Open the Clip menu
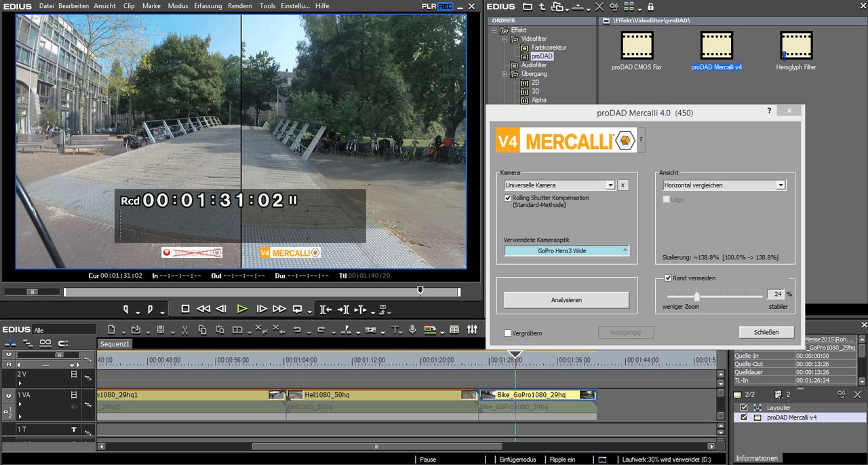The width and height of the screenshot is (868, 465). point(129,5)
